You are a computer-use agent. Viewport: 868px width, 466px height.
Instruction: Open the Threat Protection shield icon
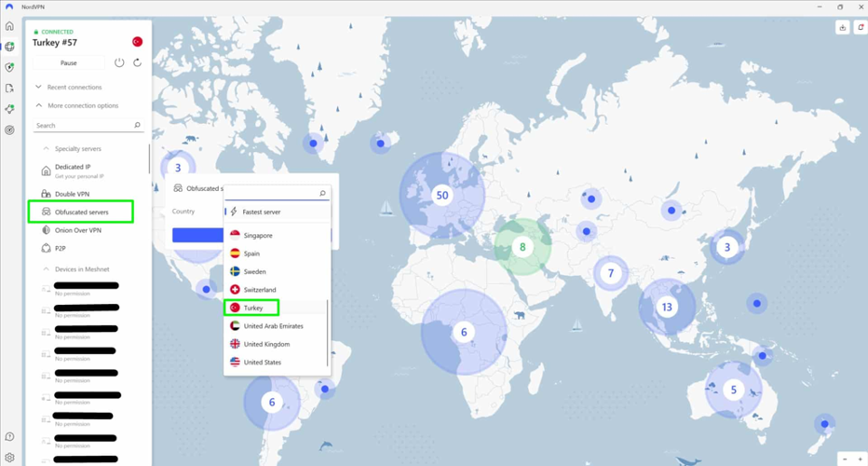[9, 67]
